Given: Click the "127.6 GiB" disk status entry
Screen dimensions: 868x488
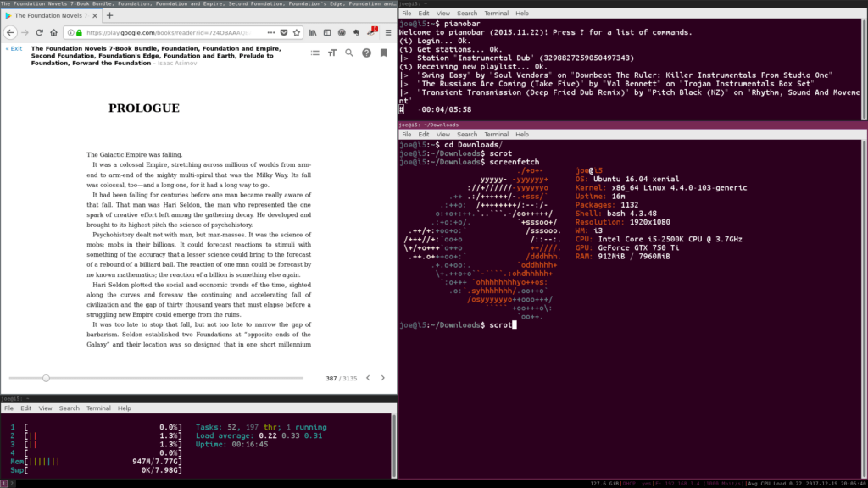Looking at the screenshot, I should (604, 484).
